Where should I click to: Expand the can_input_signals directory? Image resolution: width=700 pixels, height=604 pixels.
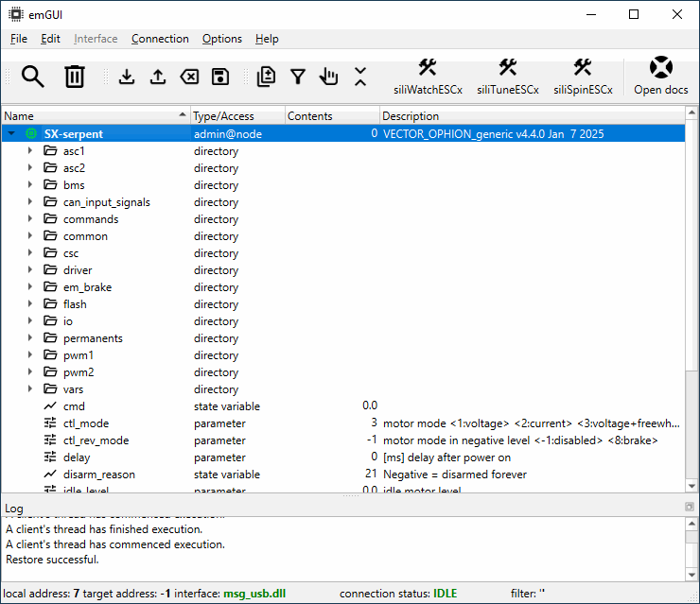pos(30,201)
